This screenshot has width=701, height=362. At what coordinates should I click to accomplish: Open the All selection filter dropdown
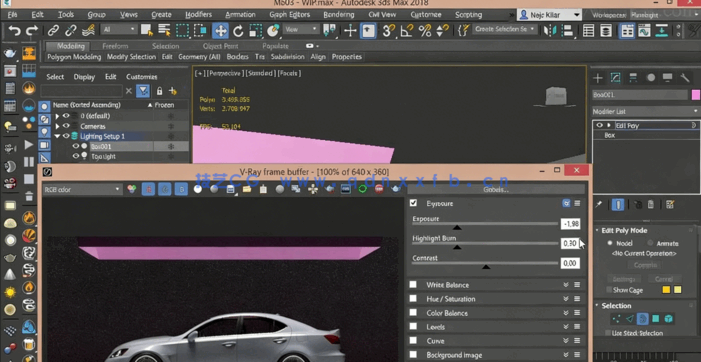click(118, 29)
